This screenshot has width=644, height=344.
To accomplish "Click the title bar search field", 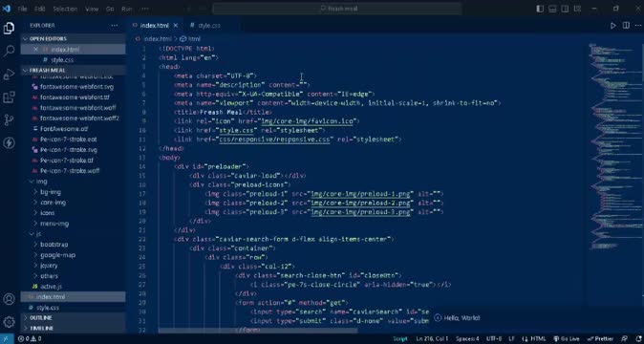I will 337,9.
